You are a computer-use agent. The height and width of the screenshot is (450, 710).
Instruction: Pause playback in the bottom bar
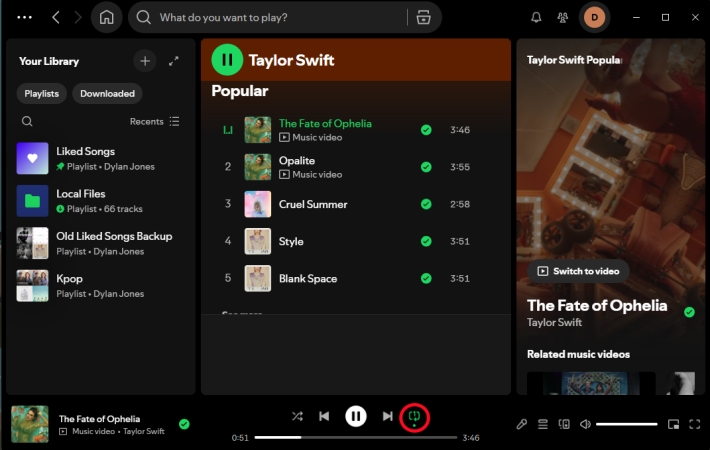click(356, 416)
